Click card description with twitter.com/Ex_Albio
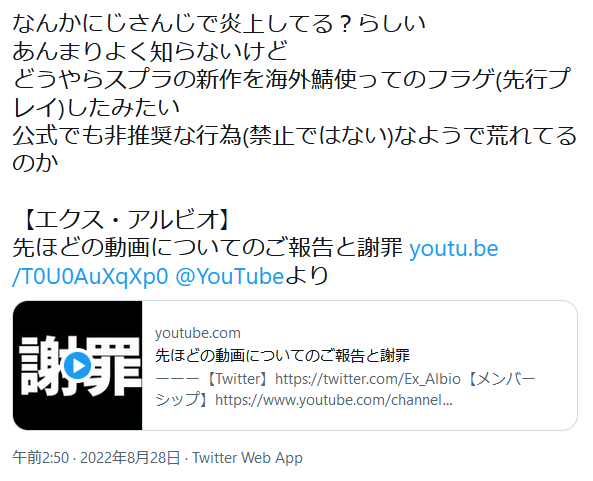The width and height of the screenshot is (593, 481). pyautogui.click(x=345, y=379)
